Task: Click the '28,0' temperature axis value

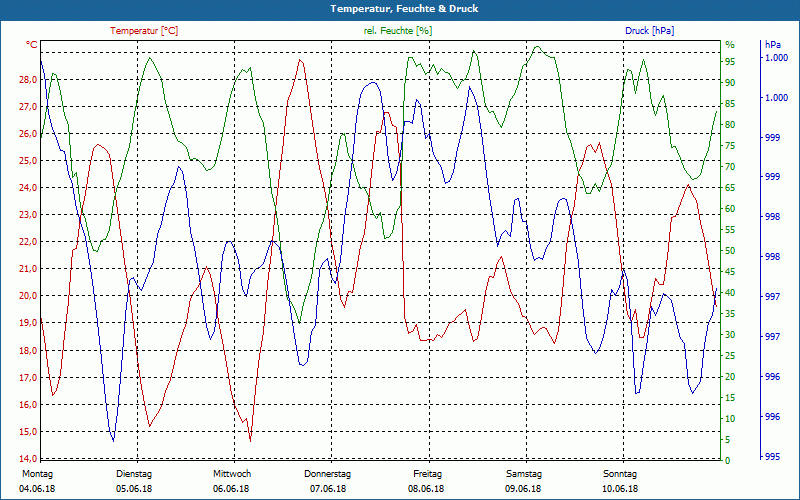Action: tap(29, 80)
